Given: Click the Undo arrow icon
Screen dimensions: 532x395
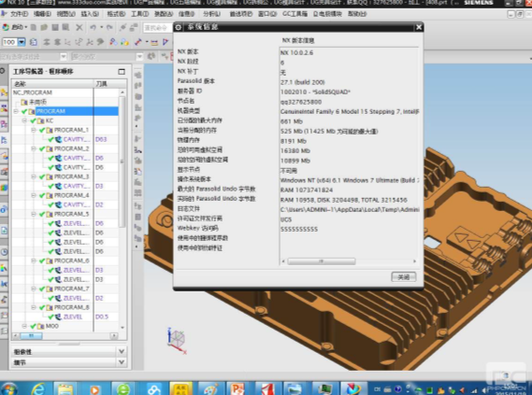Looking at the screenshot, I should [x=93, y=27].
